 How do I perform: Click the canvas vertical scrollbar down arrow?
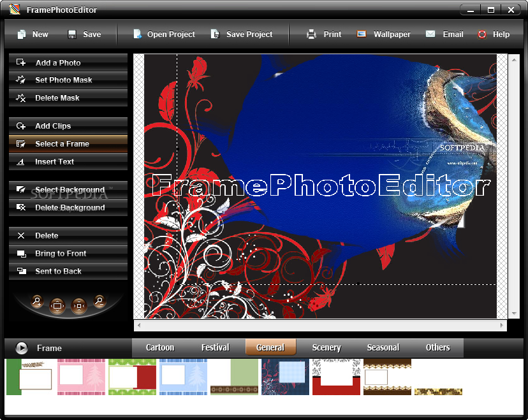click(514, 314)
